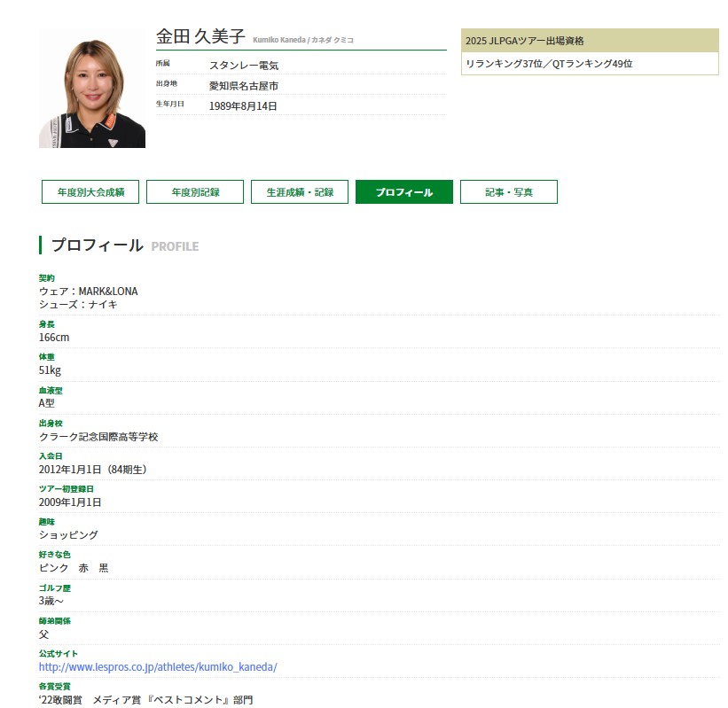This screenshot has height=708, width=728.
Task: Open the 年度別大会成績 tab
Action: [x=90, y=192]
